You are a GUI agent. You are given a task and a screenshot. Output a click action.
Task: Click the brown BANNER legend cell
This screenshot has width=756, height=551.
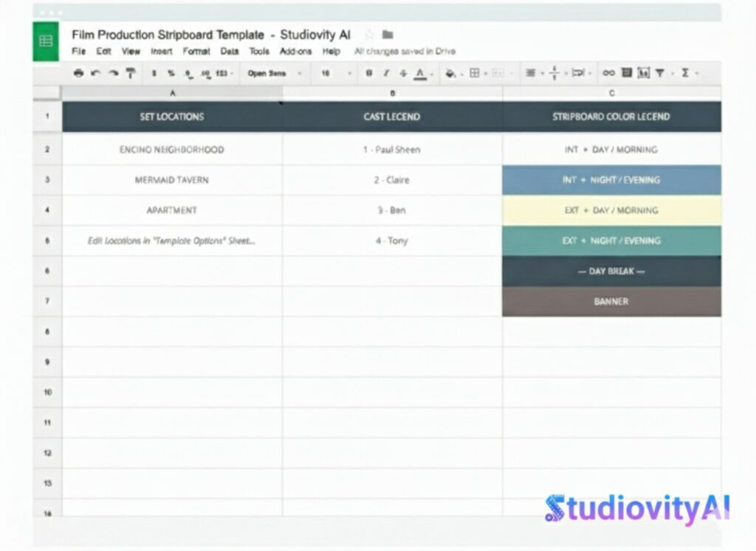point(612,302)
